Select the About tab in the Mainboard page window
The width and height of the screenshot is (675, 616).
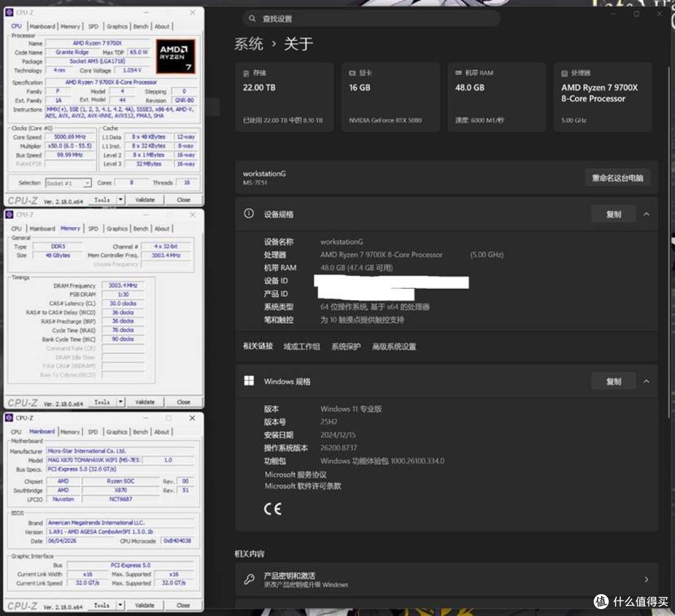tap(161, 432)
